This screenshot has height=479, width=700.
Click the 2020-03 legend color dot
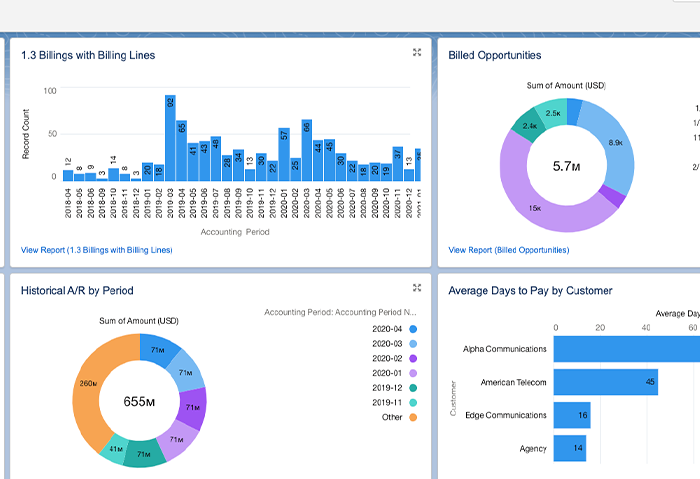click(413, 344)
